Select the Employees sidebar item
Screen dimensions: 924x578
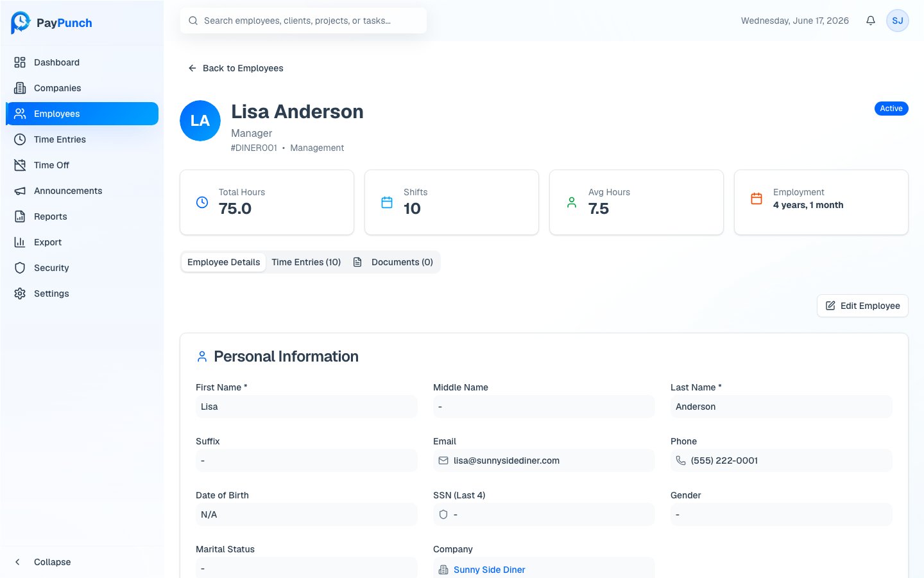82,114
